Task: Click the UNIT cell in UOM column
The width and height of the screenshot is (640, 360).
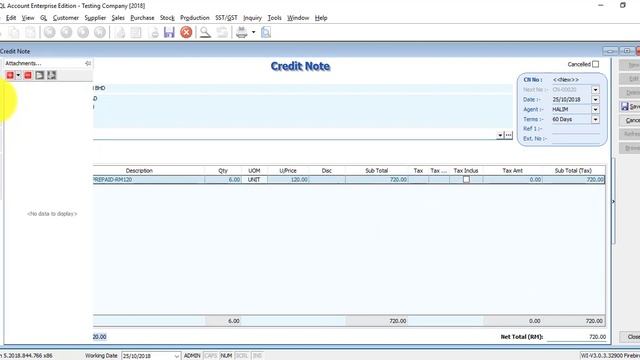Action: point(254,180)
